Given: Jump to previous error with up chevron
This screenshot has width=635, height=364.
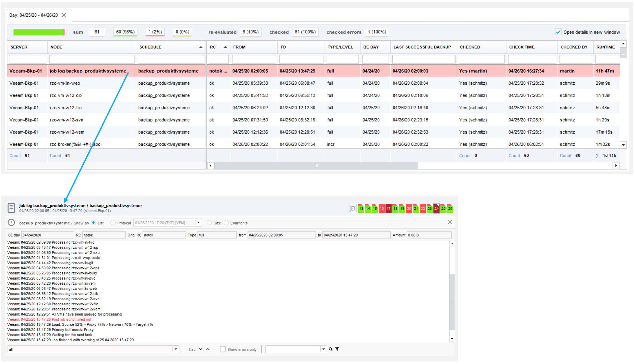Looking at the screenshot, I should [208, 349].
